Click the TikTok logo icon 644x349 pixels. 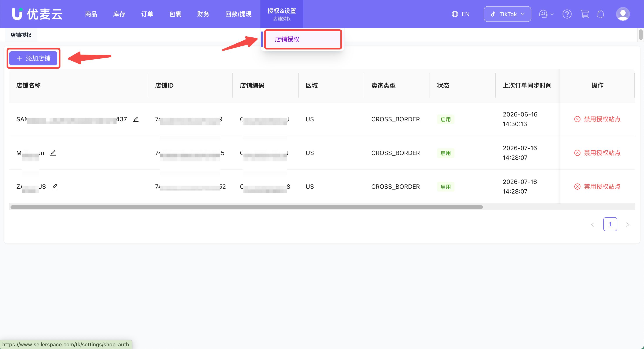[x=493, y=14]
